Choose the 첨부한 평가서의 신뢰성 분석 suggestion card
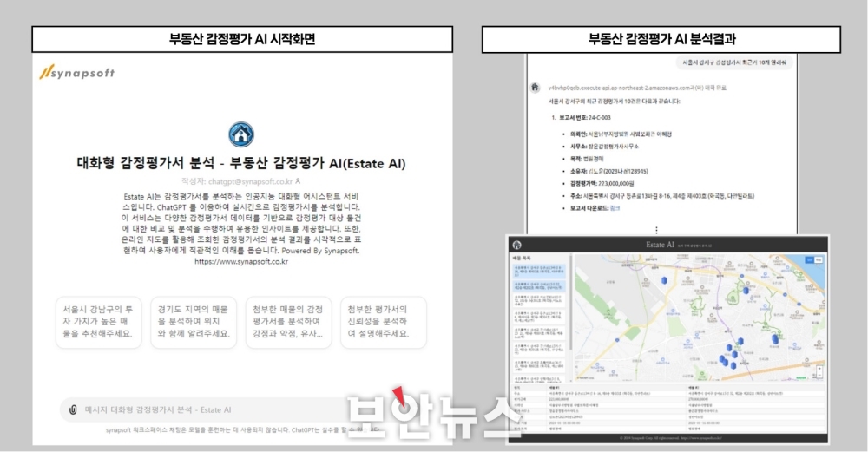 [384, 322]
